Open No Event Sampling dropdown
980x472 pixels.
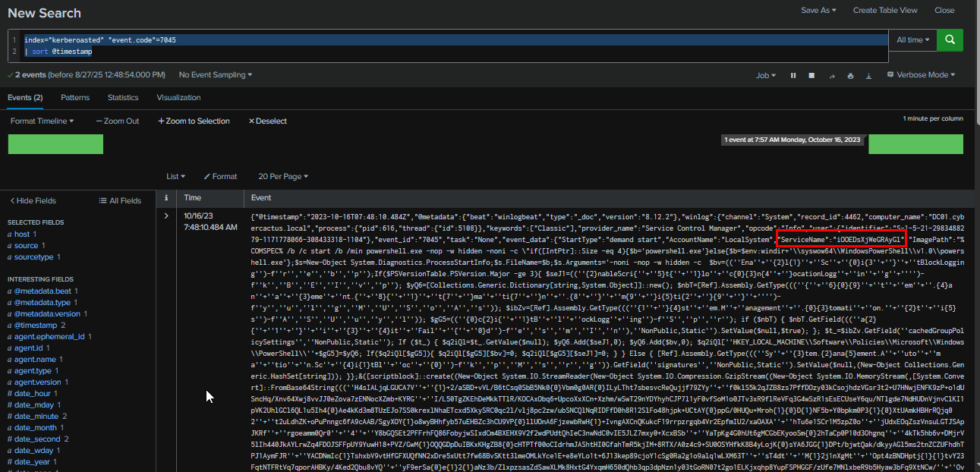[x=216, y=75]
